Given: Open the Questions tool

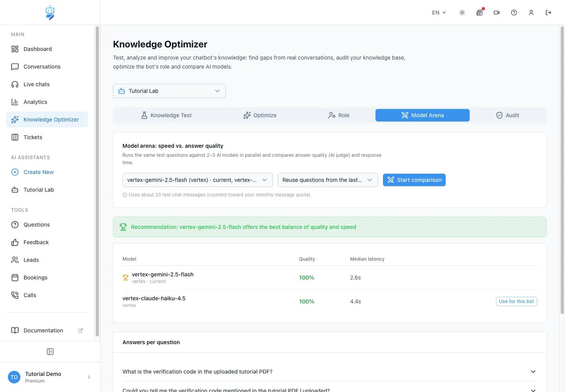Looking at the screenshot, I should click(47, 225).
